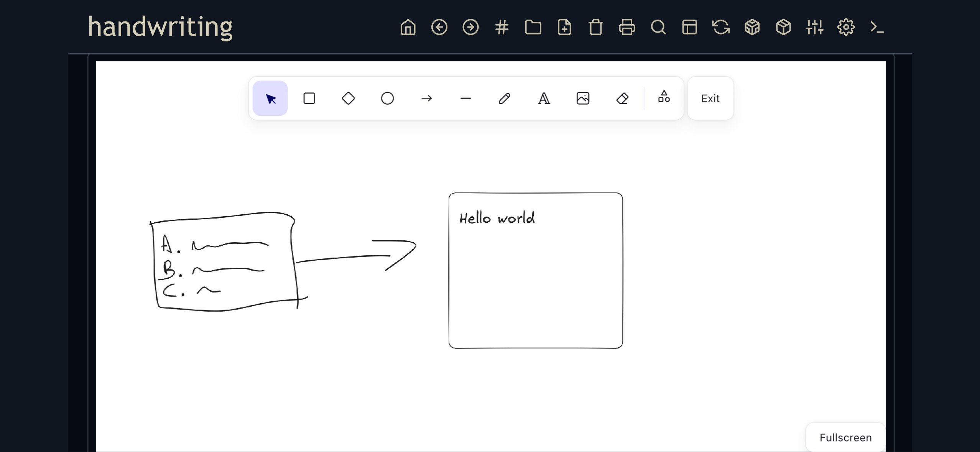This screenshot has height=452, width=980.
Task: Choose the Insert image tool
Action: pyautogui.click(x=583, y=99)
